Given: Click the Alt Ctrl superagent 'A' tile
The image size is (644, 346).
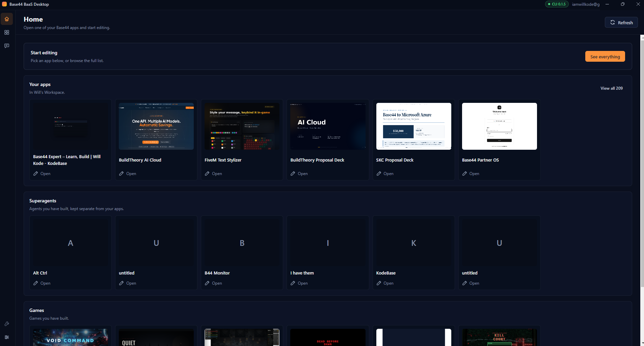Looking at the screenshot, I should (x=71, y=243).
